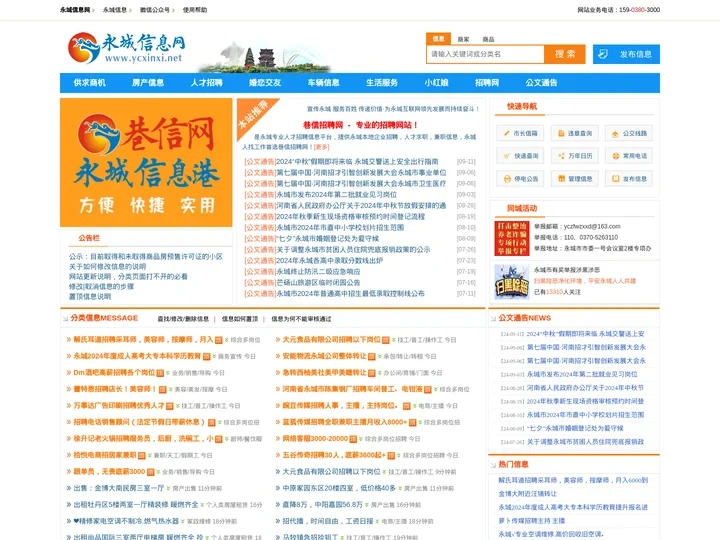Open 公文通告 in the navigation bar
720x540 pixels.
click(x=541, y=83)
